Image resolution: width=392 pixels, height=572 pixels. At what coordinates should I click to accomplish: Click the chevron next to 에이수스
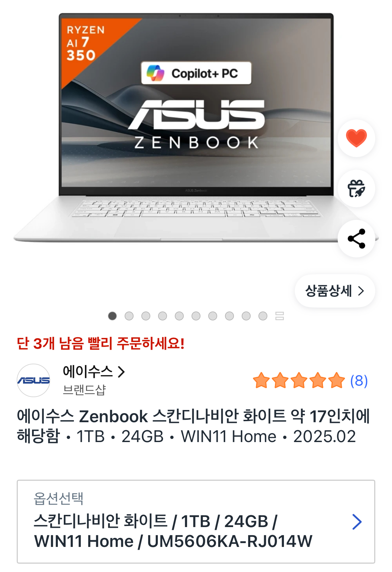click(x=121, y=372)
